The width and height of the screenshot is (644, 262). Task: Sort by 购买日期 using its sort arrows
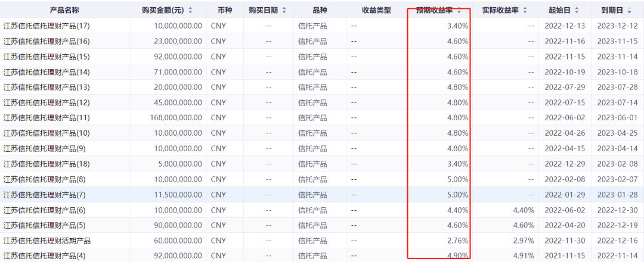[x=284, y=10]
